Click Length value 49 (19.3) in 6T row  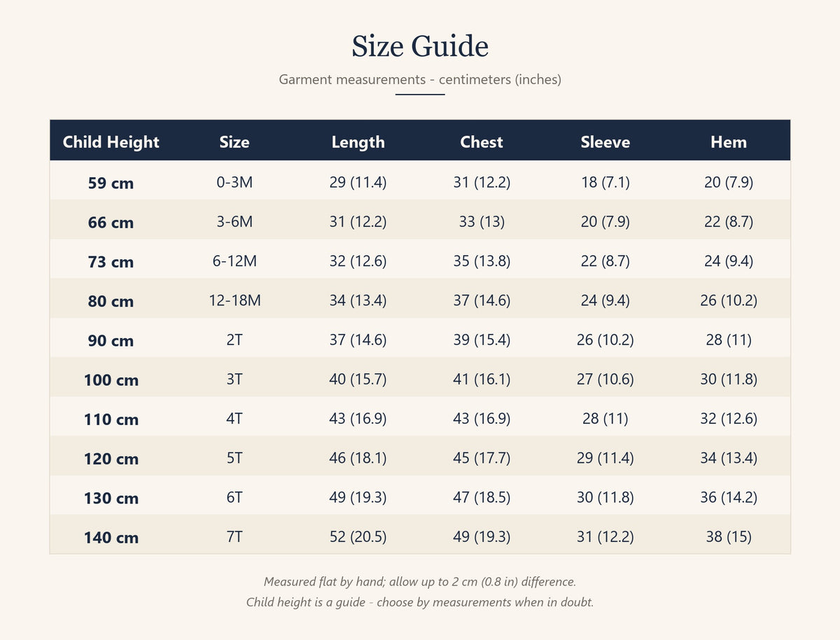tap(358, 496)
